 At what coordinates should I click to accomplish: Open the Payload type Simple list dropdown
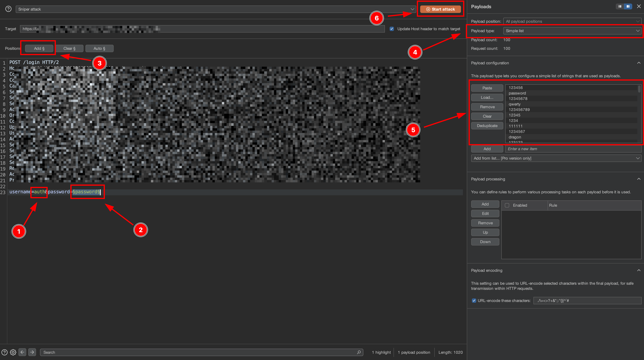click(572, 31)
